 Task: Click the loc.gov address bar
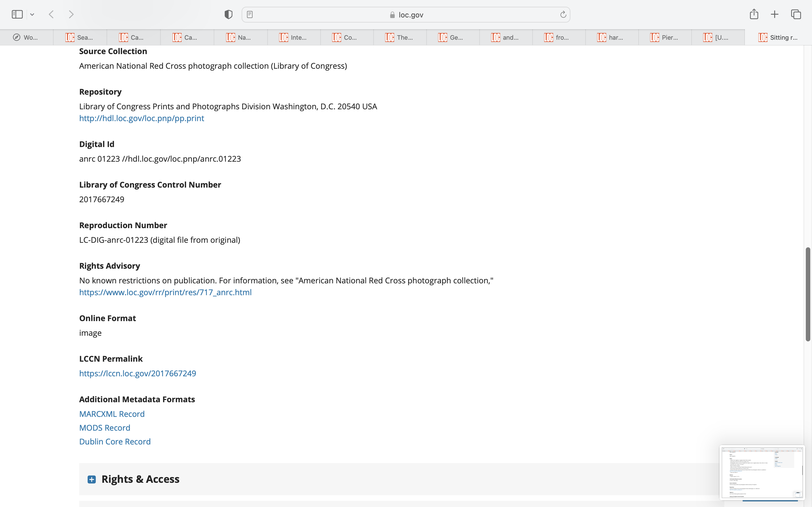click(x=406, y=15)
